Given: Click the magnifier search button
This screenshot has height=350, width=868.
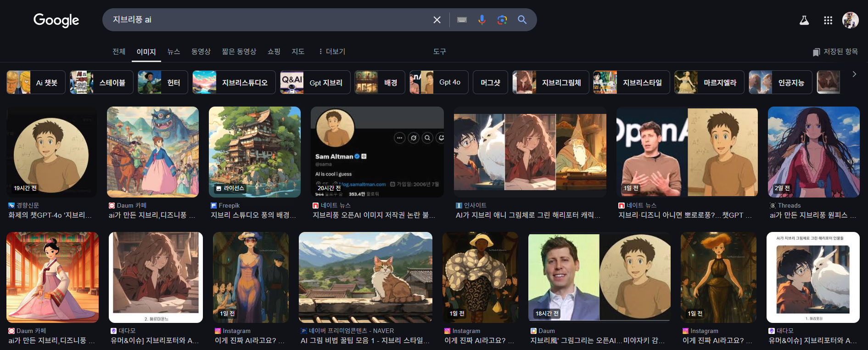Looking at the screenshot, I should pos(522,20).
